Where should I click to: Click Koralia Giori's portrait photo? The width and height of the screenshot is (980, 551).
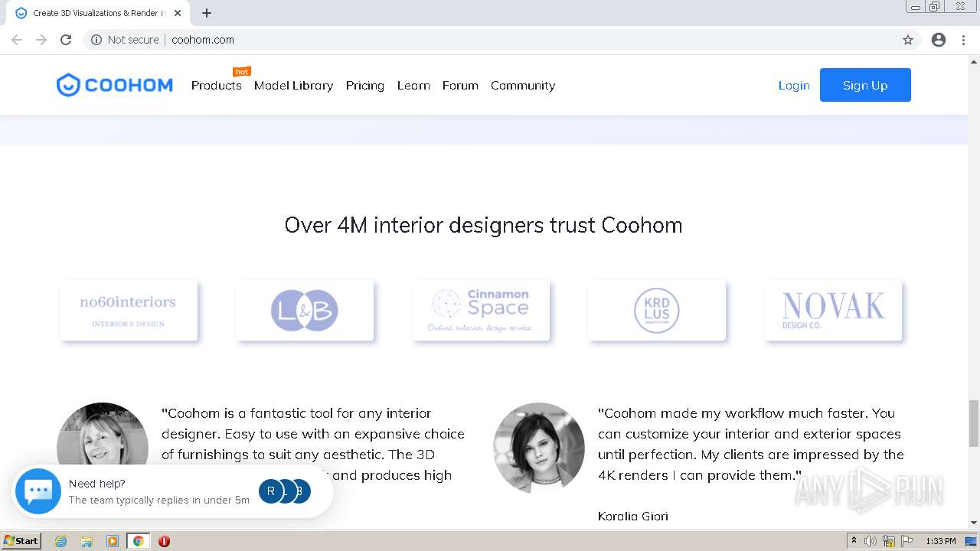[539, 448]
